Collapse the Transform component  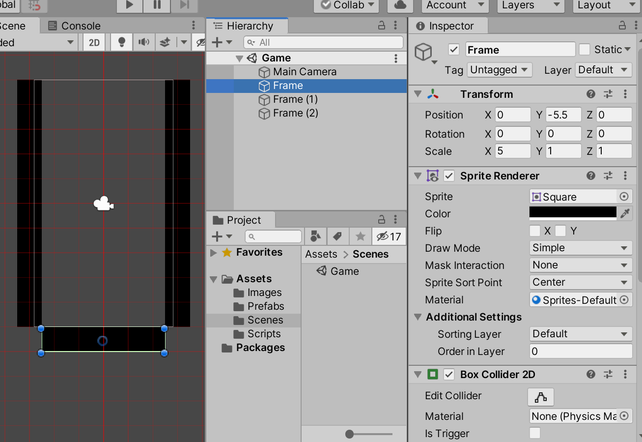click(418, 94)
